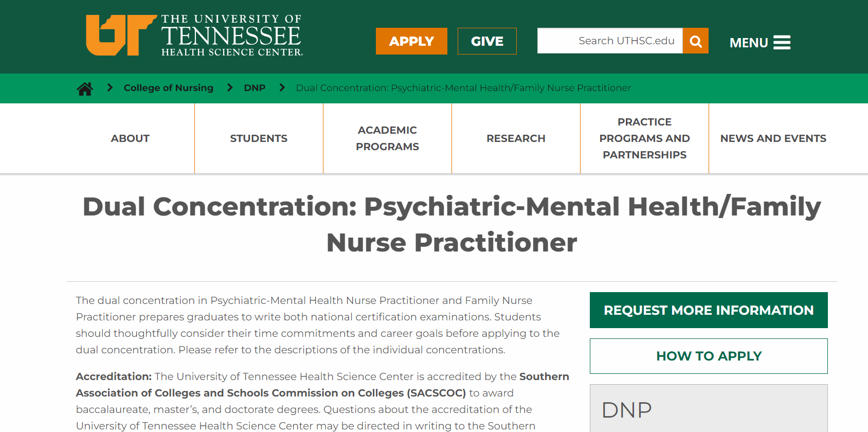Image resolution: width=868 pixels, height=432 pixels.
Task: Open the STUDENTS navigation item
Action: click(x=259, y=138)
